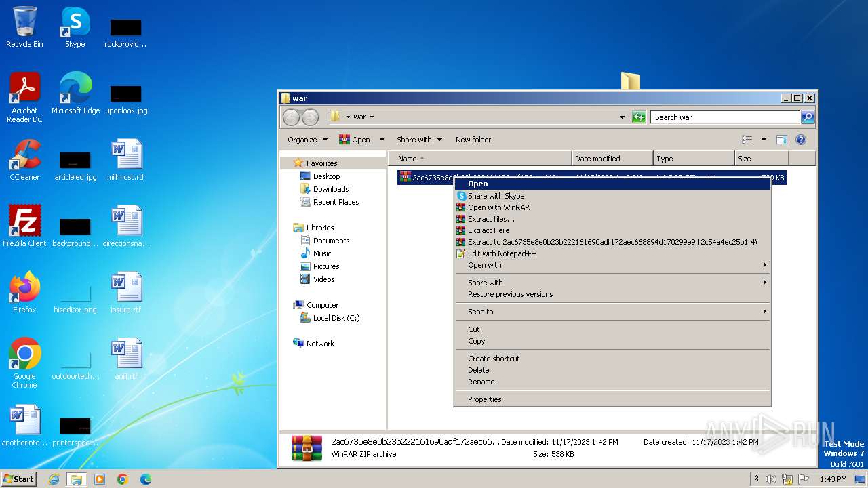Sort by Date modified column
The width and height of the screenshot is (868, 488).
pyautogui.click(x=612, y=159)
